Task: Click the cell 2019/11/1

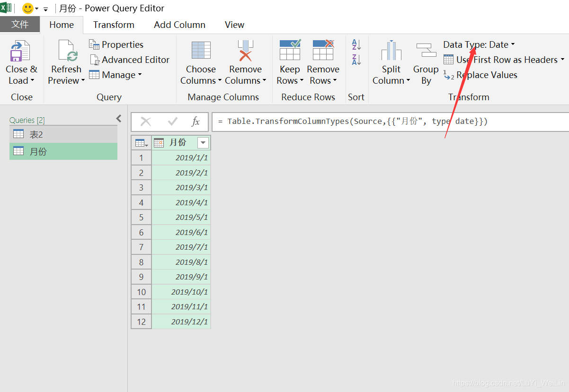Action: pyautogui.click(x=181, y=306)
